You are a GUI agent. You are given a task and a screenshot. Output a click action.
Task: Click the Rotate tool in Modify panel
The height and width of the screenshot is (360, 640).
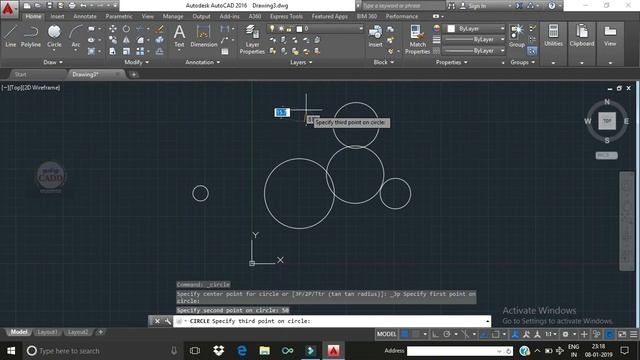(x=127, y=29)
